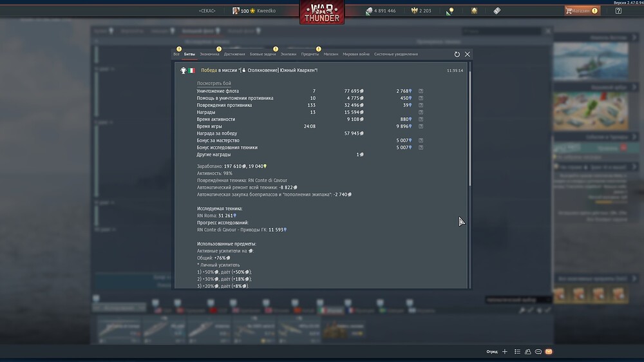Open the Kweedko player profile
This screenshot has height=362, width=644.
tap(254, 11)
